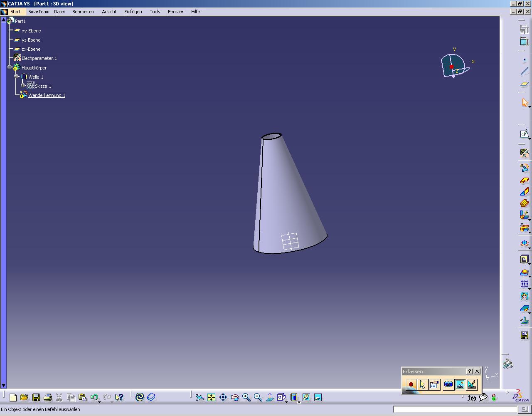Click the Recognize walls icon
This screenshot has height=416, width=532.
click(x=525, y=168)
